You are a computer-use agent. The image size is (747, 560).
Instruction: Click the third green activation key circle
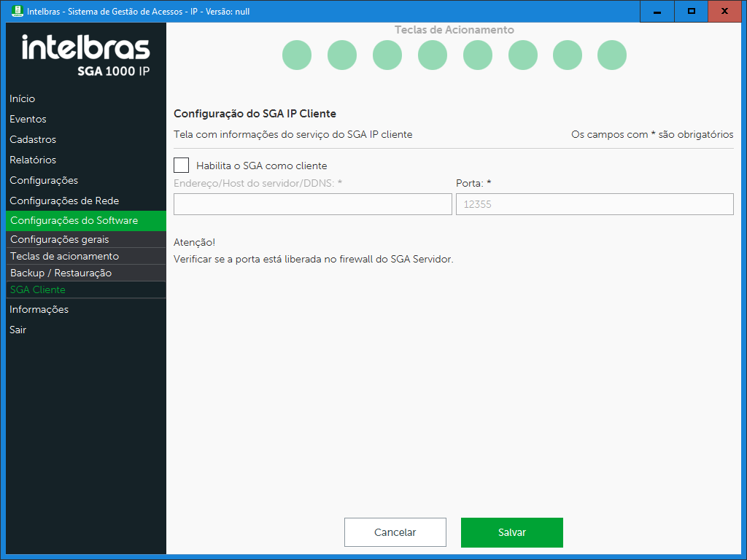tap(387, 55)
